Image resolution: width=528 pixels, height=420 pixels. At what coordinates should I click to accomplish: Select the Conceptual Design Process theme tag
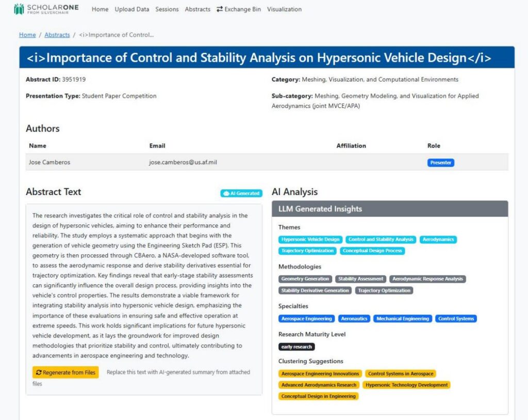pyautogui.click(x=372, y=251)
